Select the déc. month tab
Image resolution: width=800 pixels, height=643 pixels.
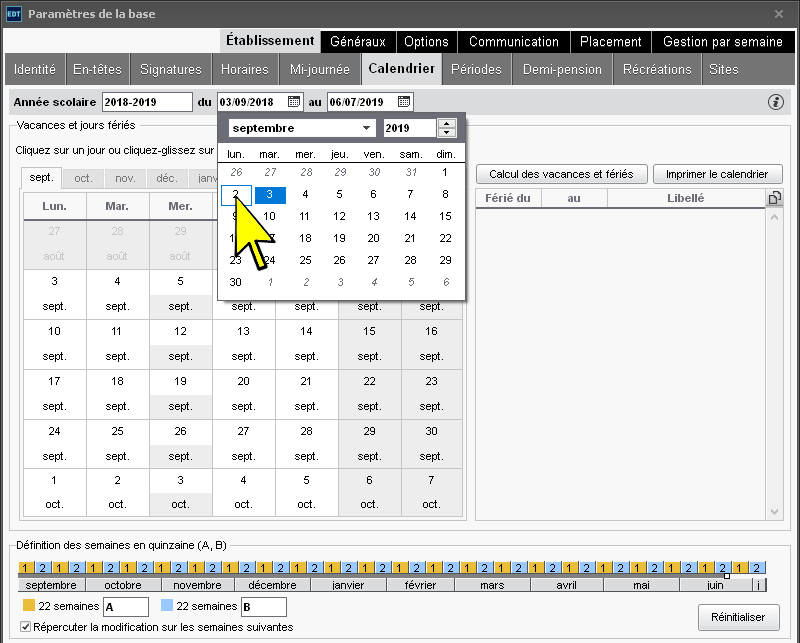(167, 178)
